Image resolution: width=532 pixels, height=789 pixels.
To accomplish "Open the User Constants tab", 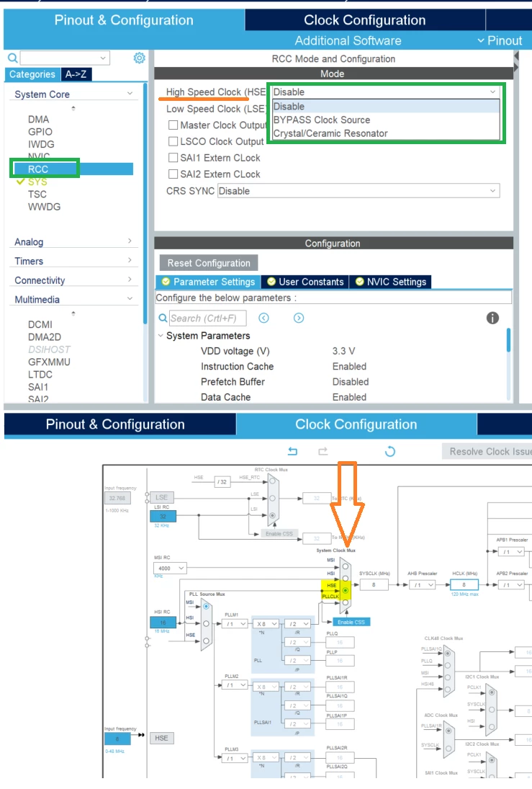I will (x=305, y=282).
